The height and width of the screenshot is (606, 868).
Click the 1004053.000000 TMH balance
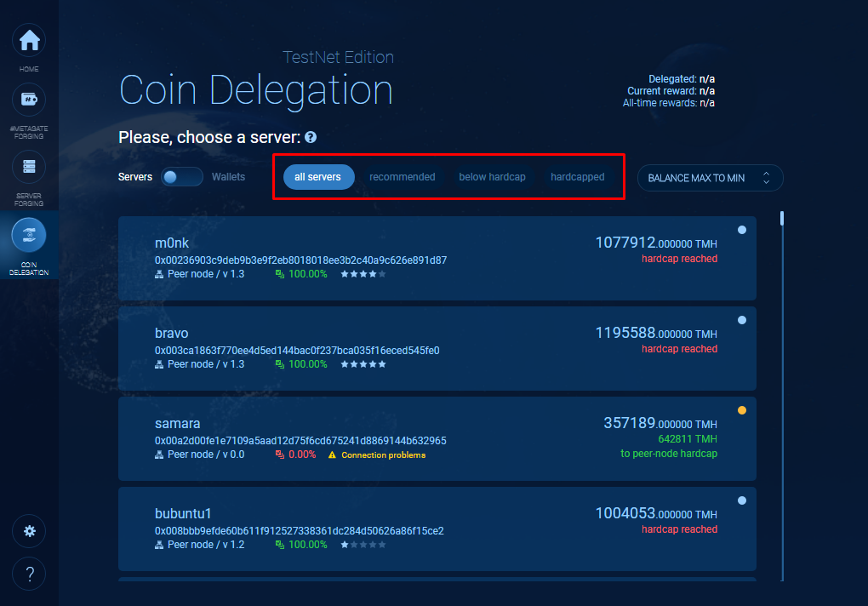point(656,513)
